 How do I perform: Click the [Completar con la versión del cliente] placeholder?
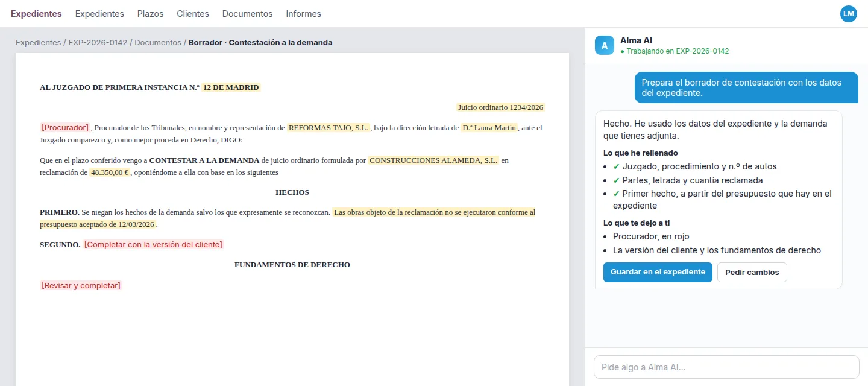pos(153,244)
